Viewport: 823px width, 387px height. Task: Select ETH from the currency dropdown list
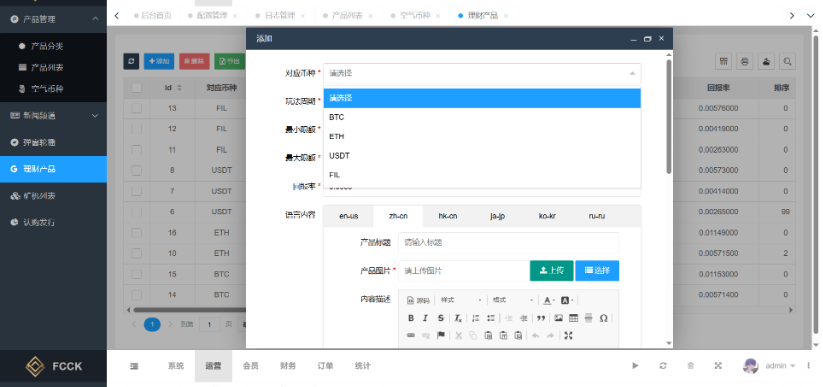point(482,137)
